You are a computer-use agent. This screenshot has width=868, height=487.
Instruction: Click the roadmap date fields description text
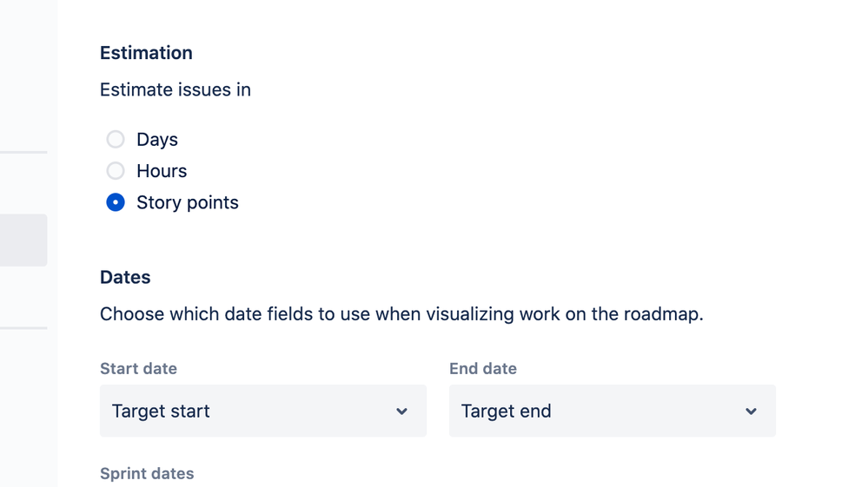tap(401, 314)
